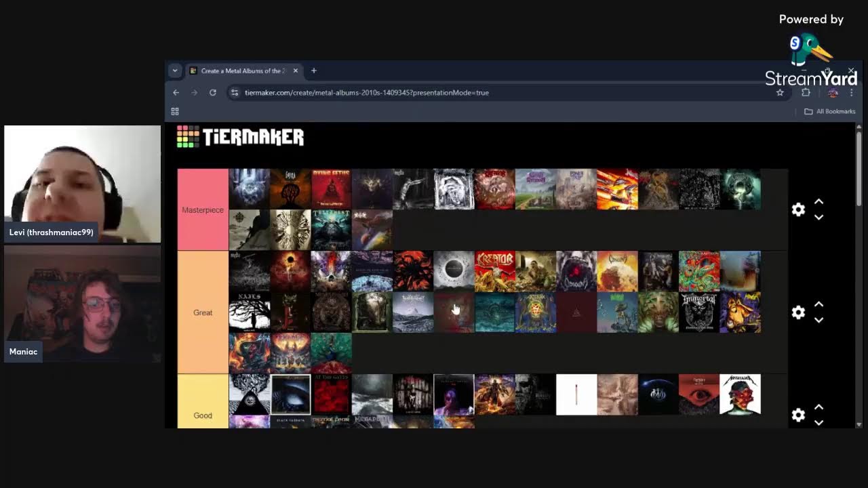
Task: Open Chrome three-dot menu
Action: point(851,92)
